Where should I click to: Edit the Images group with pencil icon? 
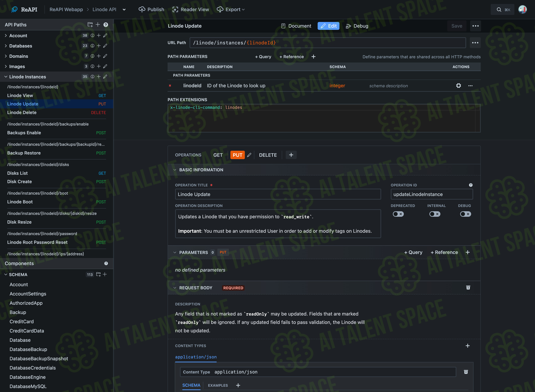pyautogui.click(x=105, y=66)
